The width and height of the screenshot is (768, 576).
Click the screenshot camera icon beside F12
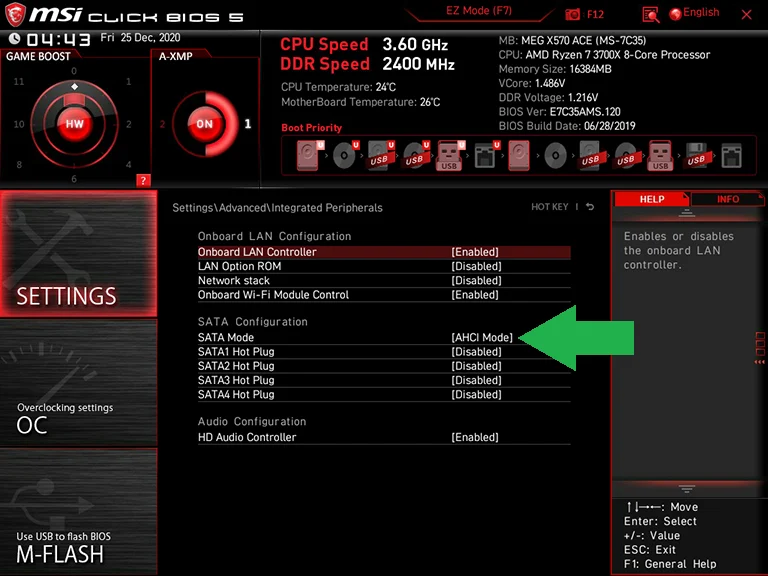[x=572, y=14]
